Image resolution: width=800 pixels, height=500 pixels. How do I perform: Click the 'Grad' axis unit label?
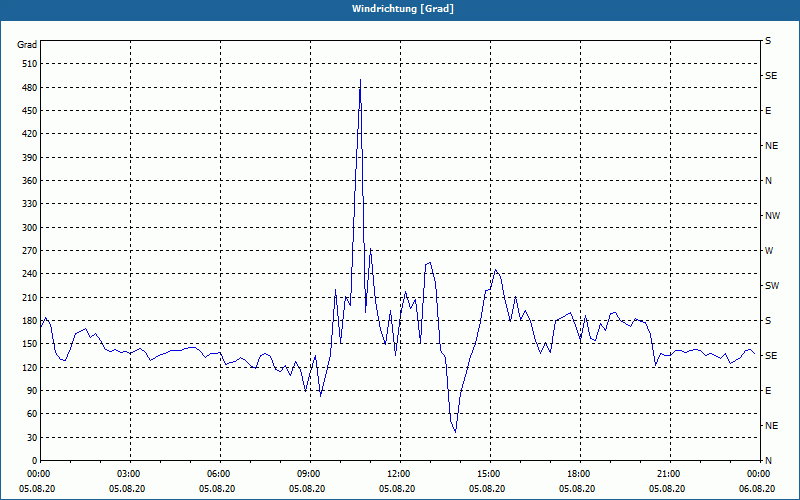tap(27, 45)
